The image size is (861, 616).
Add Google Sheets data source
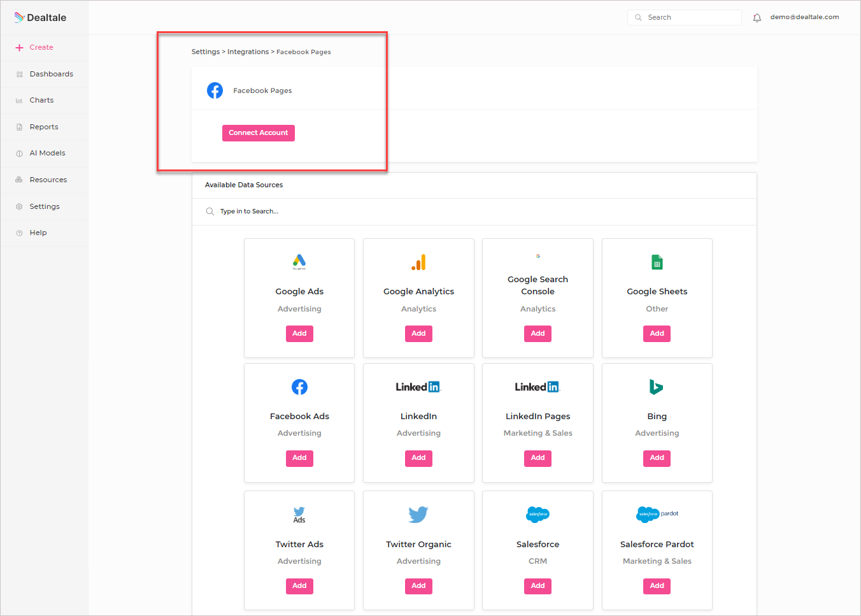tap(657, 334)
